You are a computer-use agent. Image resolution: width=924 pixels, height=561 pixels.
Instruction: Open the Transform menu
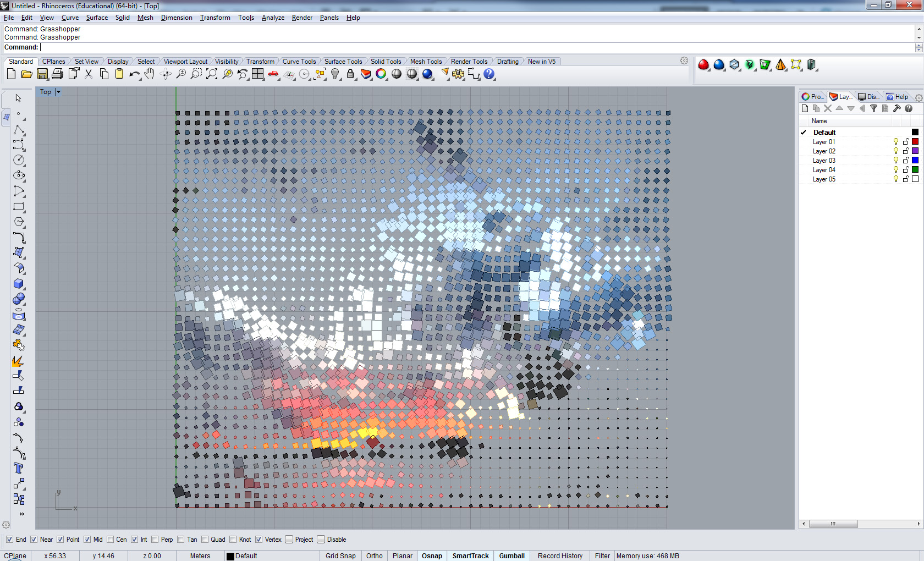tap(215, 18)
